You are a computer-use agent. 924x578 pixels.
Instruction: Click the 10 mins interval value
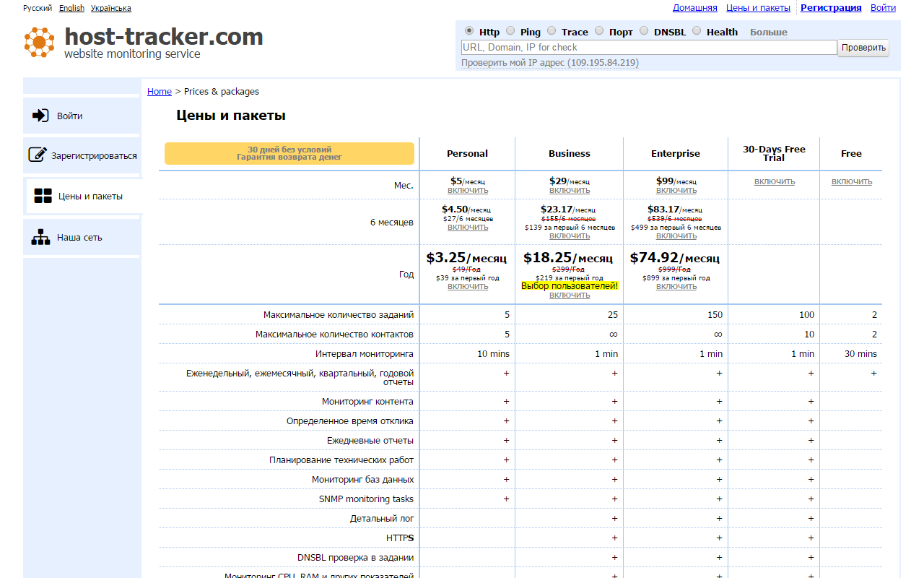[x=493, y=353]
